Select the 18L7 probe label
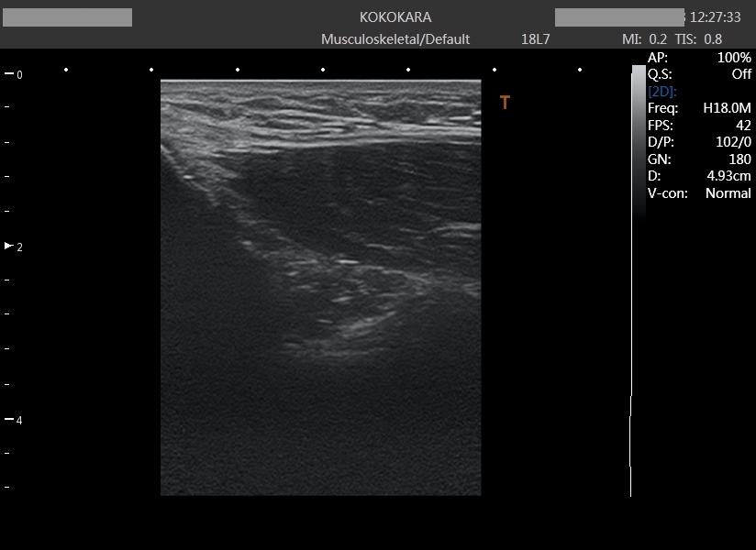The width and height of the screenshot is (756, 550). 535,39
